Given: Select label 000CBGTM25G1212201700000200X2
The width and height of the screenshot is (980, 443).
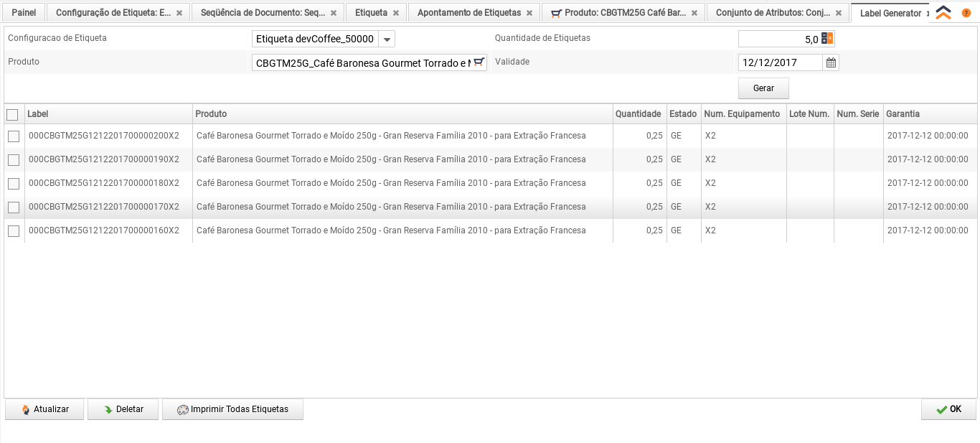Looking at the screenshot, I should (x=104, y=136).
